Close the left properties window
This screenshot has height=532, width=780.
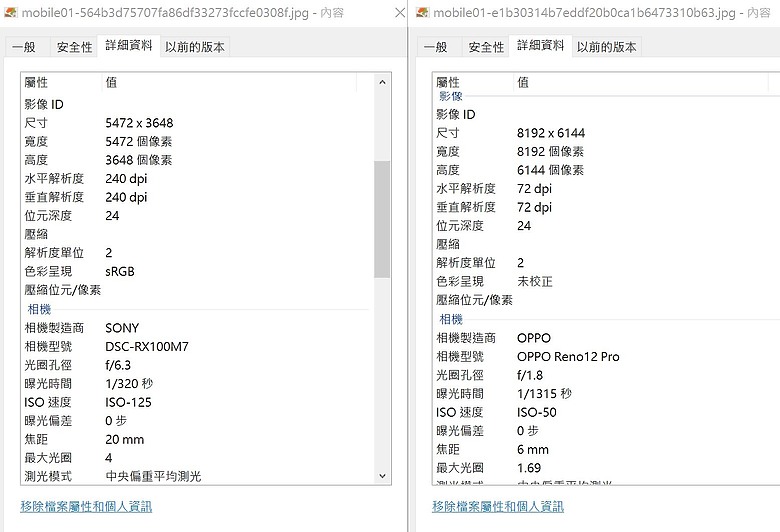[399, 12]
